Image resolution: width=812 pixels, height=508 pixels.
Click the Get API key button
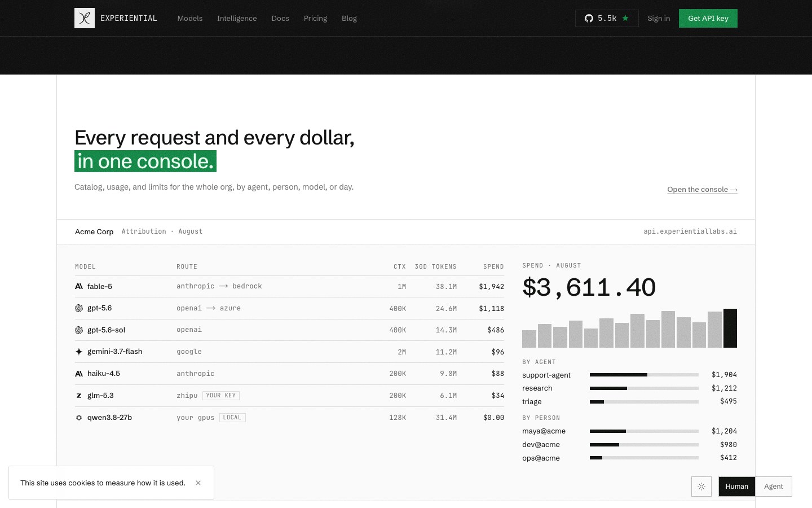pos(708,18)
